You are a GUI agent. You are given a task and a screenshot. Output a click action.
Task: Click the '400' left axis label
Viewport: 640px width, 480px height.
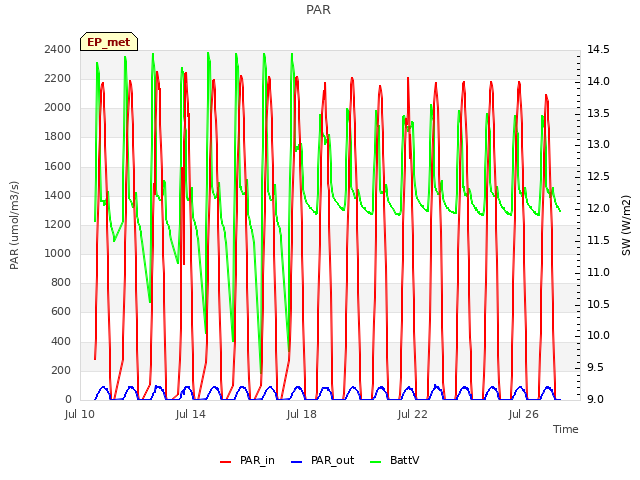coord(61,341)
